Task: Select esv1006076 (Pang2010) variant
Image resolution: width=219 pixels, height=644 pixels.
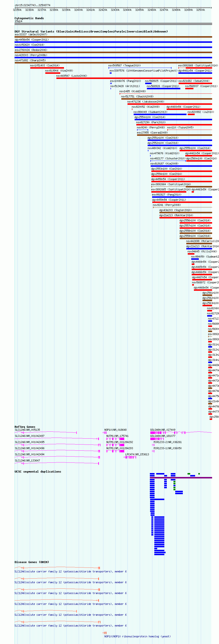Action: click(111, 83)
